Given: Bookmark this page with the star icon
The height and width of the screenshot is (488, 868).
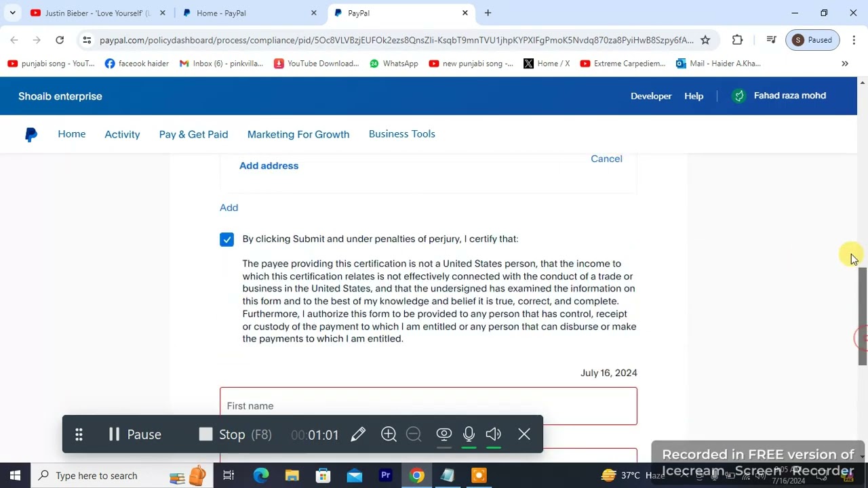Looking at the screenshot, I should click(705, 40).
